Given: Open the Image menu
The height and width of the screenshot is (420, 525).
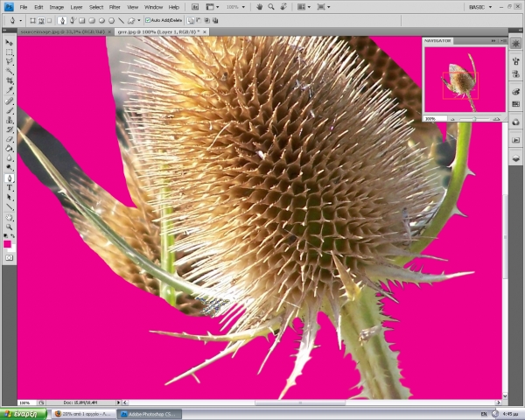Looking at the screenshot, I should 57,7.
